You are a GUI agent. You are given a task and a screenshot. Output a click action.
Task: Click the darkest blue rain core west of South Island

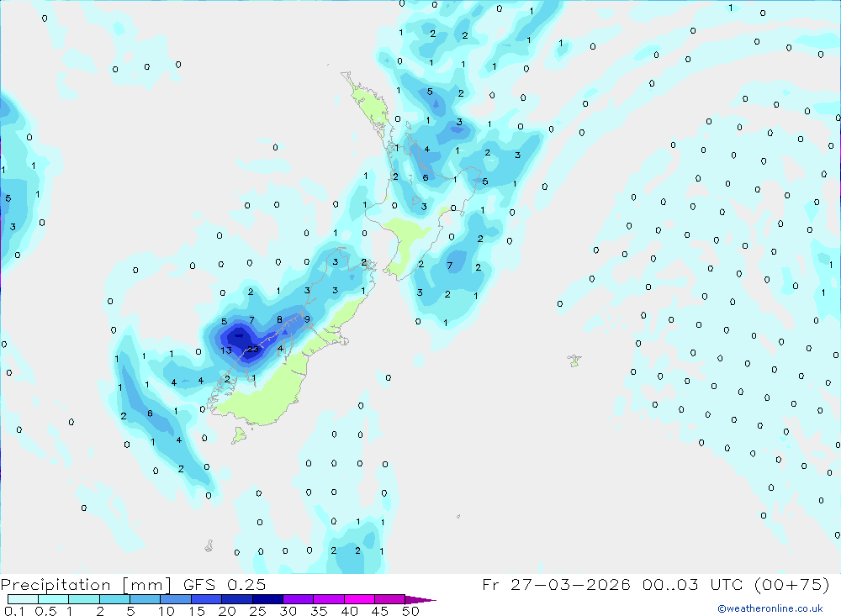coord(239,337)
